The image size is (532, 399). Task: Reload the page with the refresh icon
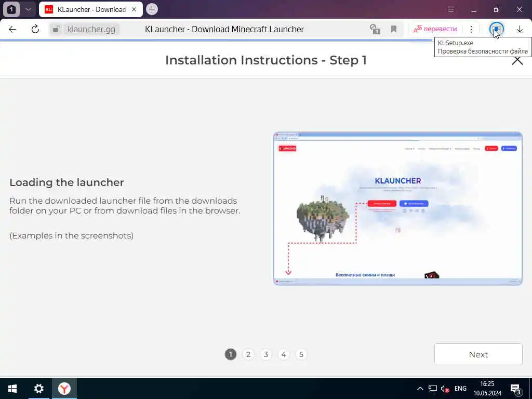[35, 29]
